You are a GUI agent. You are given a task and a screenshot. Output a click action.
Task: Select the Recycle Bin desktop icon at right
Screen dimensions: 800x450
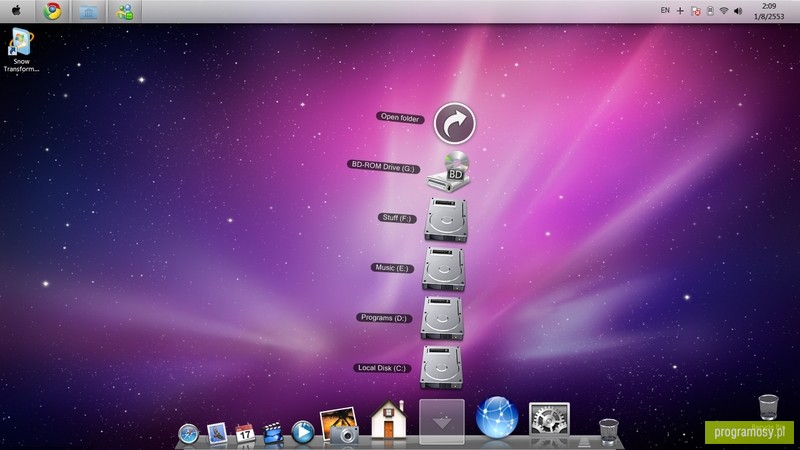(768, 408)
